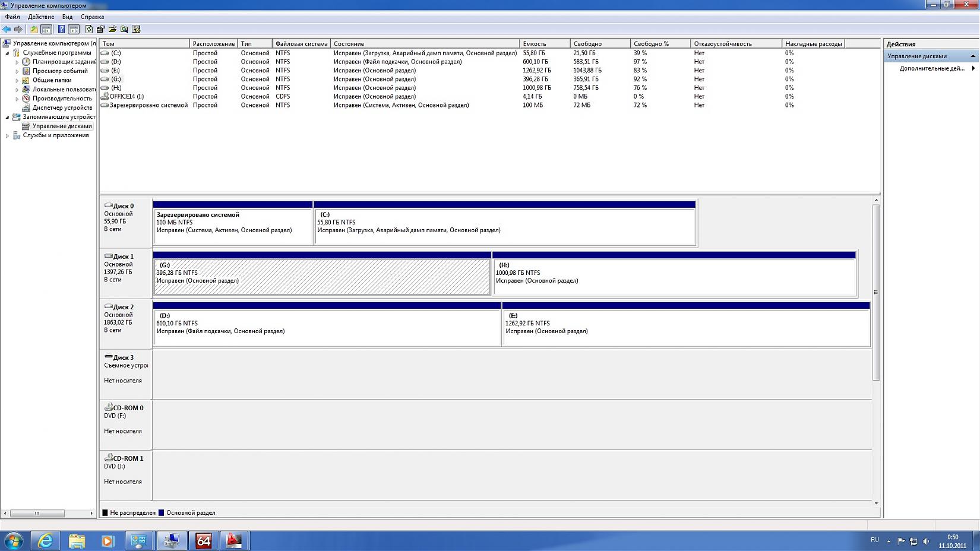Collapse the Управление дисками actions section
This screenshot has height=551, width=980.
coord(973,56)
